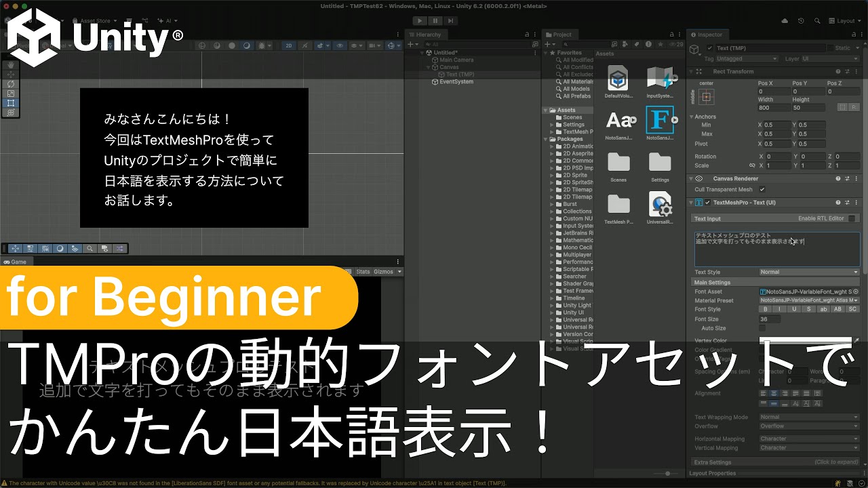Enable Auto Size checkbox
Image resolution: width=868 pixels, height=488 pixels.
762,328
